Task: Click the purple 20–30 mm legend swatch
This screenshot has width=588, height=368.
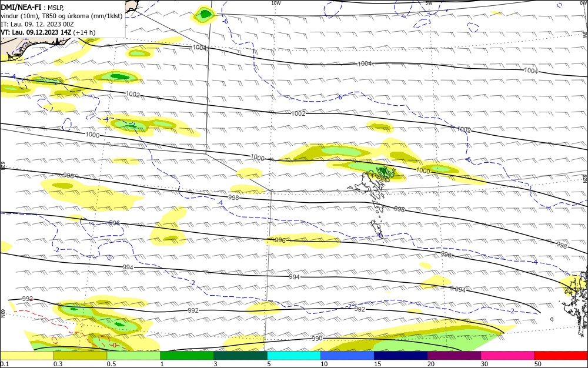Action: [454, 356]
